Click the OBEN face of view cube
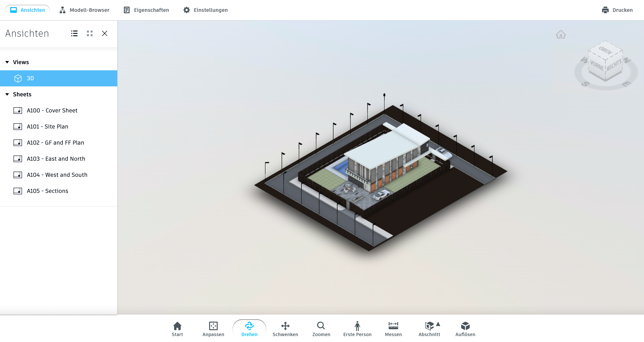The image size is (644, 342). 605,50
